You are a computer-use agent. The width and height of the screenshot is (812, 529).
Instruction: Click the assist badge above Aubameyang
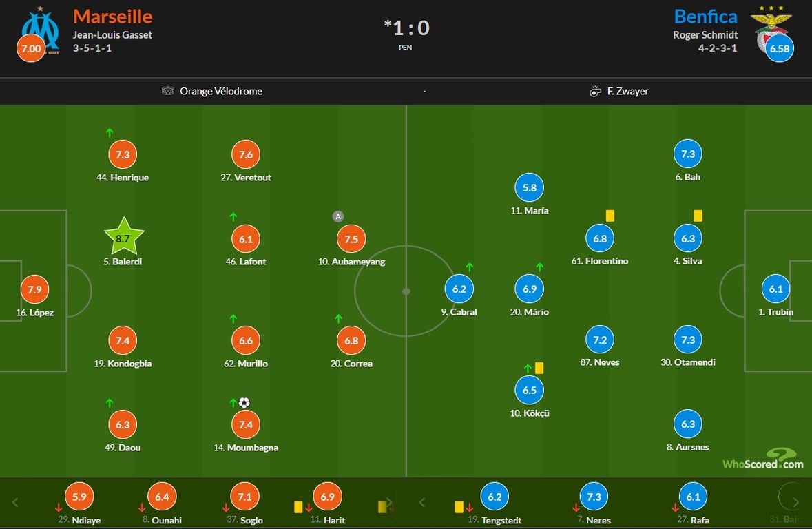[337, 216]
